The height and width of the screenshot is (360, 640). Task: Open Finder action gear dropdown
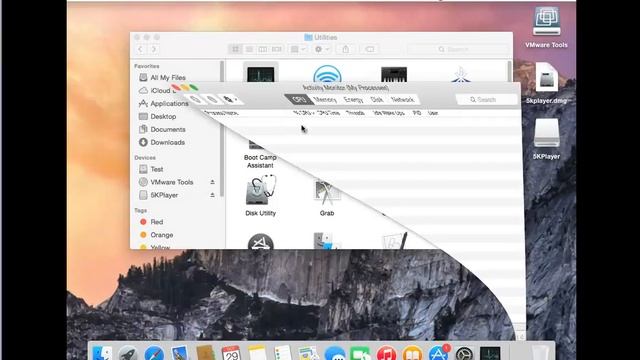pyautogui.click(x=322, y=49)
